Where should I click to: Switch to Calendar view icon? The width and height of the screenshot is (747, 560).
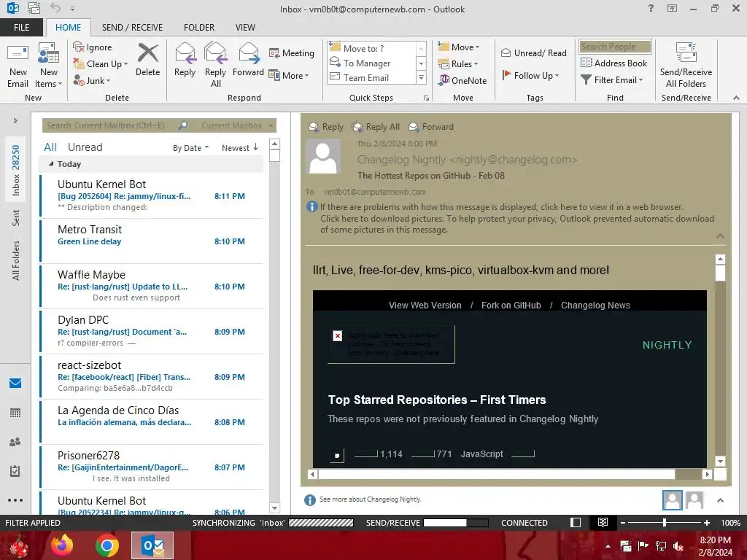point(15,413)
